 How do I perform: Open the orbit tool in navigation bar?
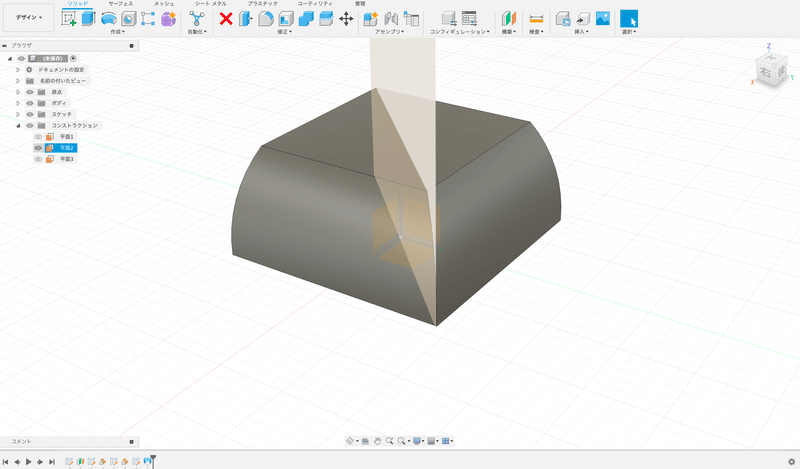[350, 441]
